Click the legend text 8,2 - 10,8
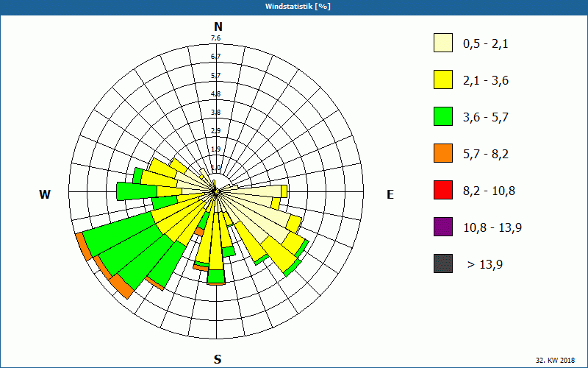This screenshot has width=588, height=368. 489,191
